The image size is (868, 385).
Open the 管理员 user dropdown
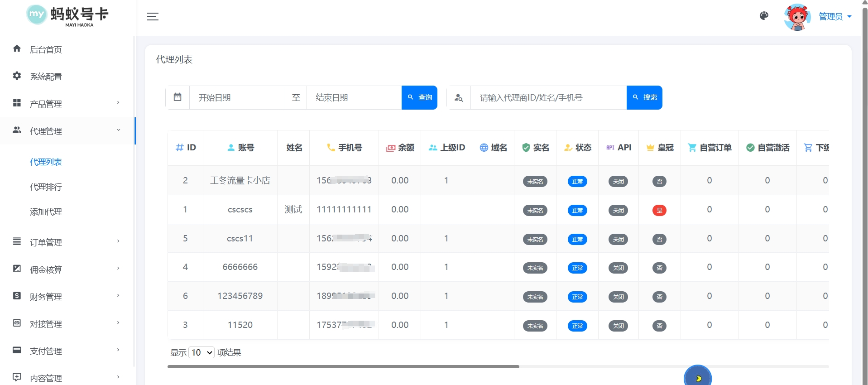[x=835, y=17]
